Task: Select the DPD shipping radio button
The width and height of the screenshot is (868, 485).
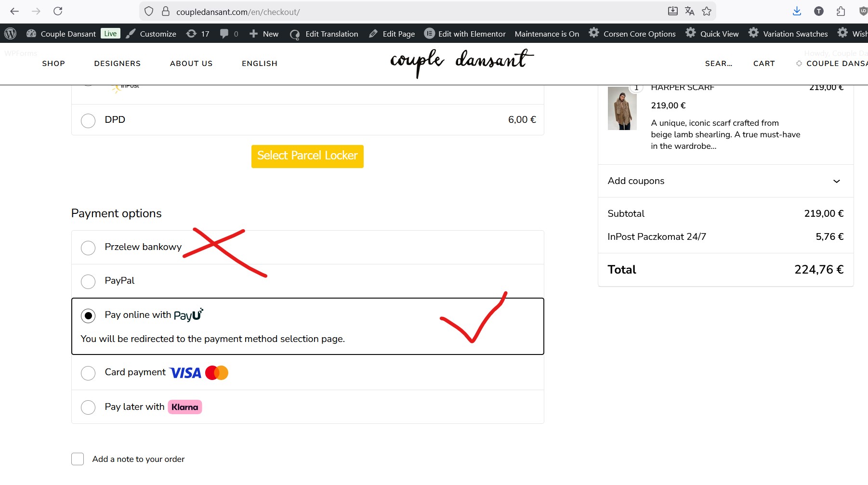Action: point(88,120)
